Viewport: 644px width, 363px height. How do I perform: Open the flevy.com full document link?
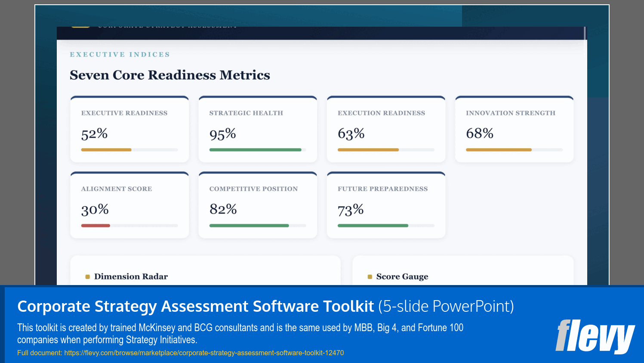coord(204,353)
